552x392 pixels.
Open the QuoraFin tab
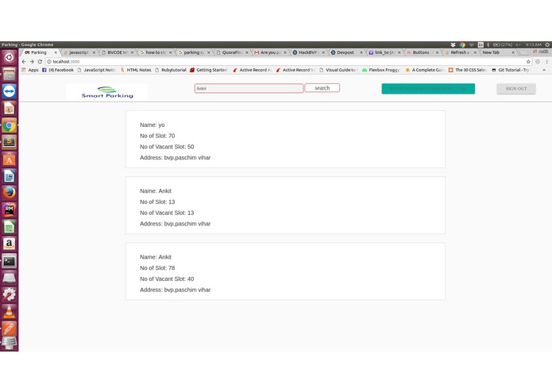(x=232, y=52)
